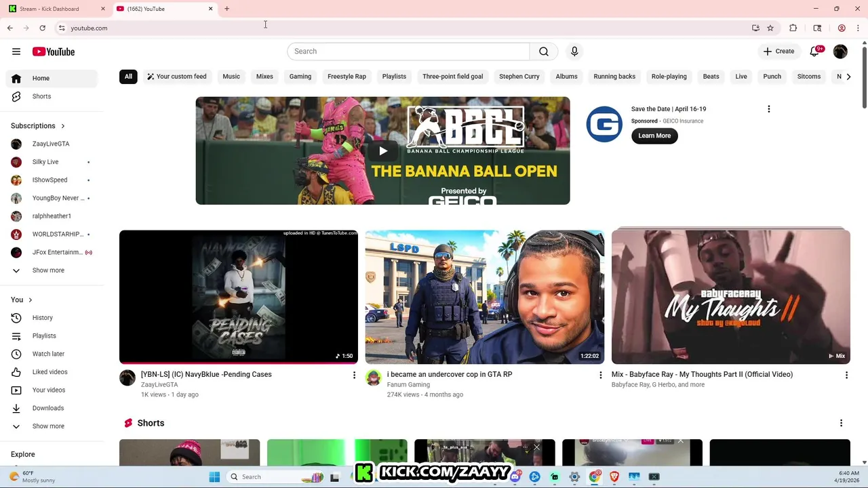The image size is (868, 488).
Task: Select Home in the sidebar
Action: (51, 78)
